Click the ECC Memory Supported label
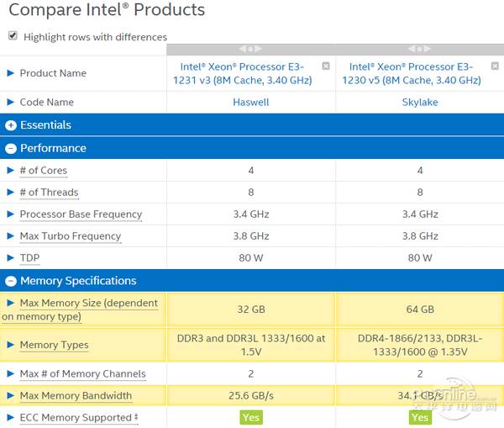Screen dimensions: 504x428 pyautogui.click(x=79, y=417)
